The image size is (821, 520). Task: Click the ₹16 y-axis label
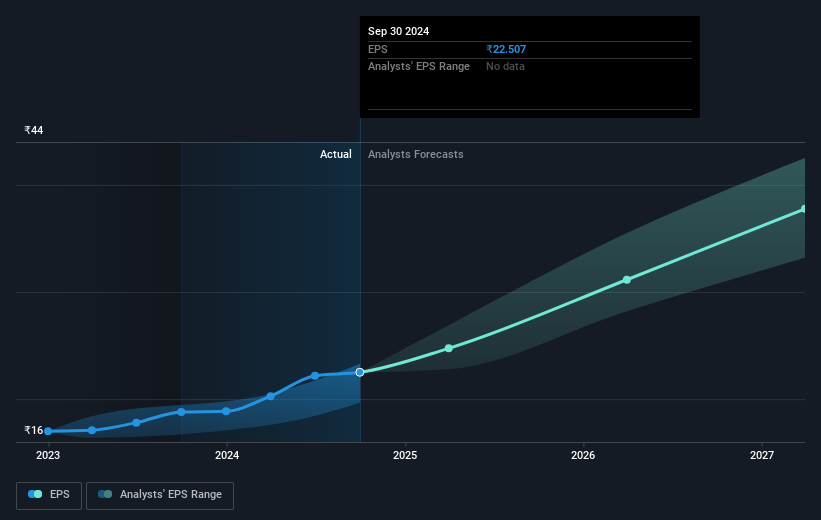point(34,430)
